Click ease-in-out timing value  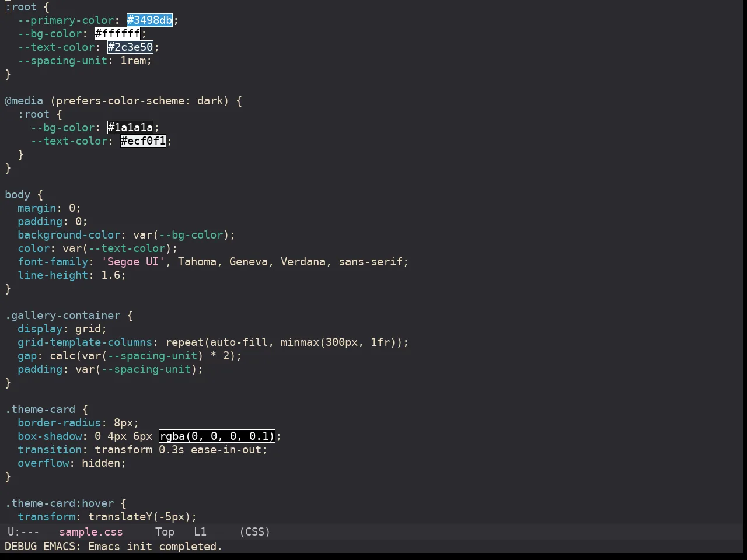[226, 450]
